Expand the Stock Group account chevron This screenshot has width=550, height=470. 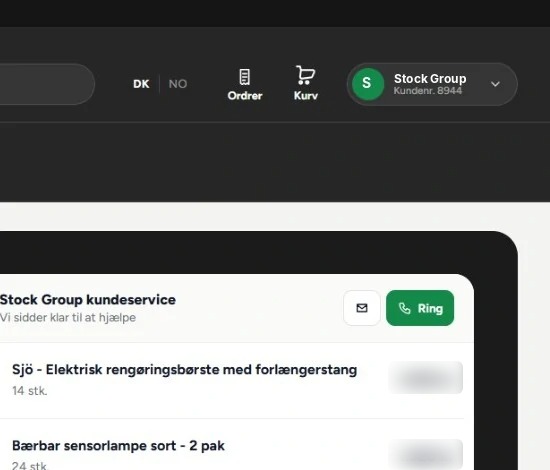click(495, 84)
